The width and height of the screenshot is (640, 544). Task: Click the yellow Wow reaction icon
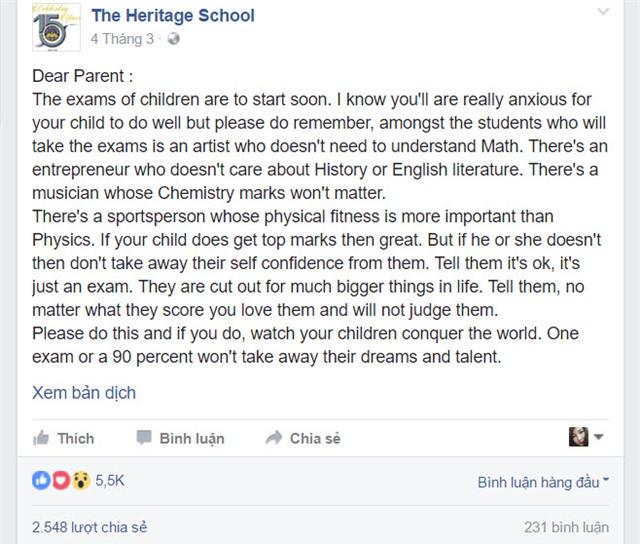click(81, 480)
